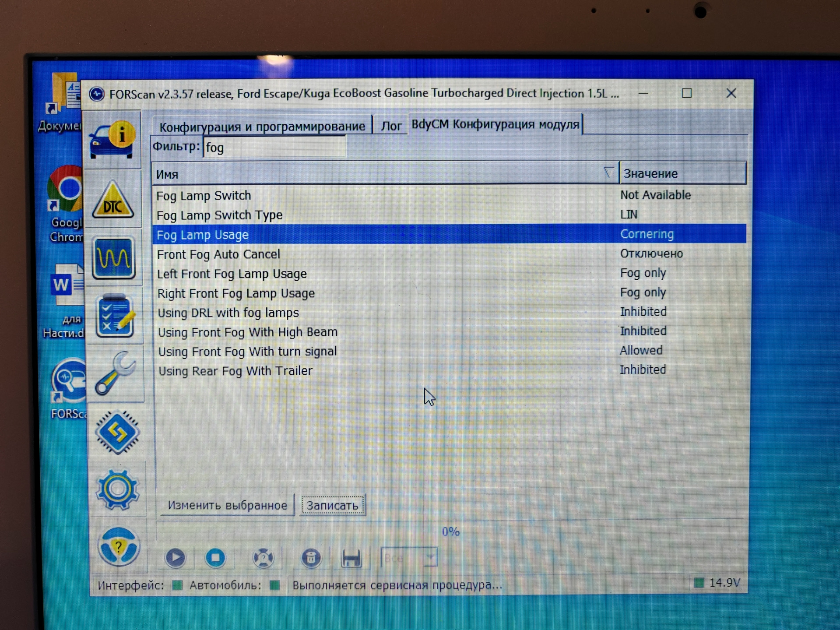Click the Интерфейс green status indicator

[177, 585]
